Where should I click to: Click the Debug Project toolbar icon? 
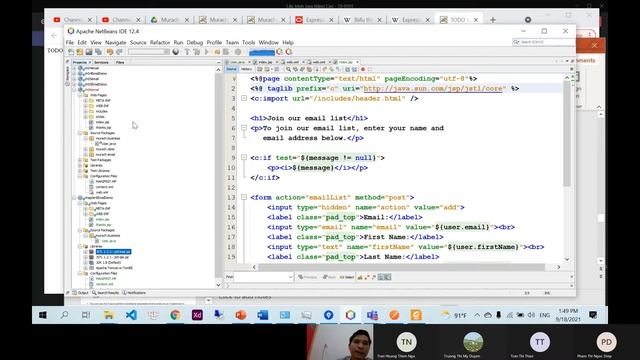pyautogui.click(x=217, y=52)
